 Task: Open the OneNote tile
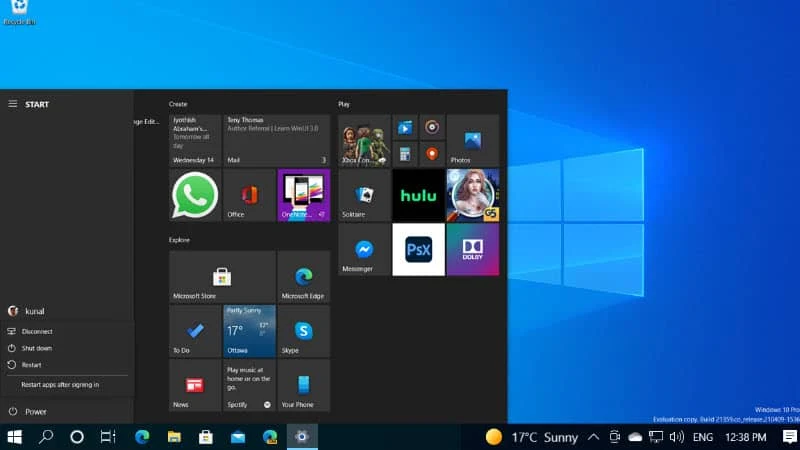pyautogui.click(x=304, y=195)
